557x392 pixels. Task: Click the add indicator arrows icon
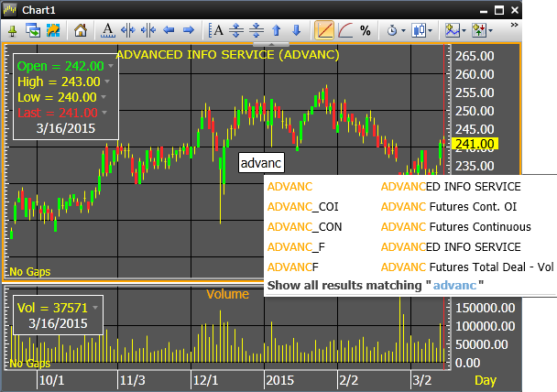point(479,30)
